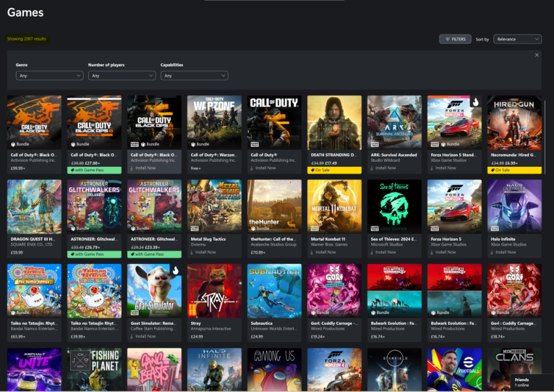Open the Subnautica game tile

pos(274,291)
